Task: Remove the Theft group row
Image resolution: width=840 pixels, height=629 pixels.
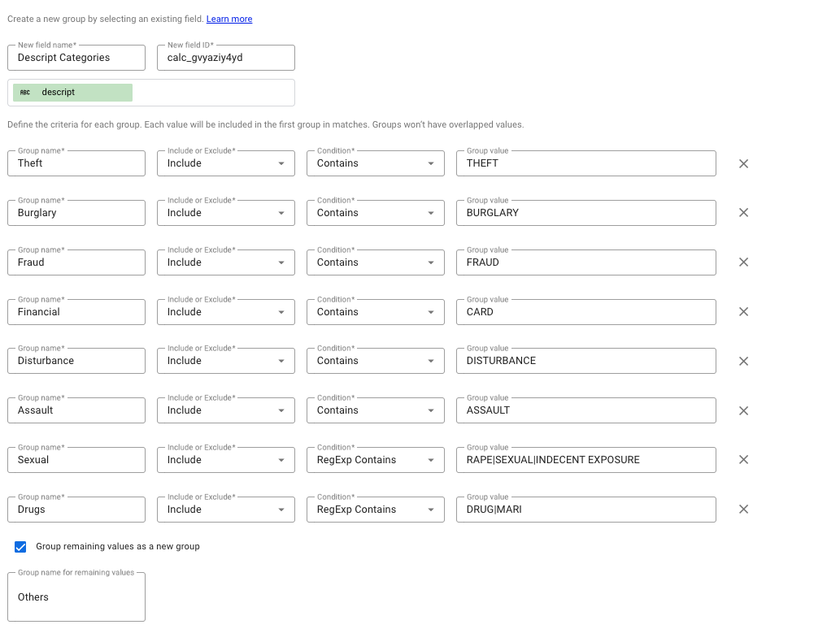Action: pos(743,163)
